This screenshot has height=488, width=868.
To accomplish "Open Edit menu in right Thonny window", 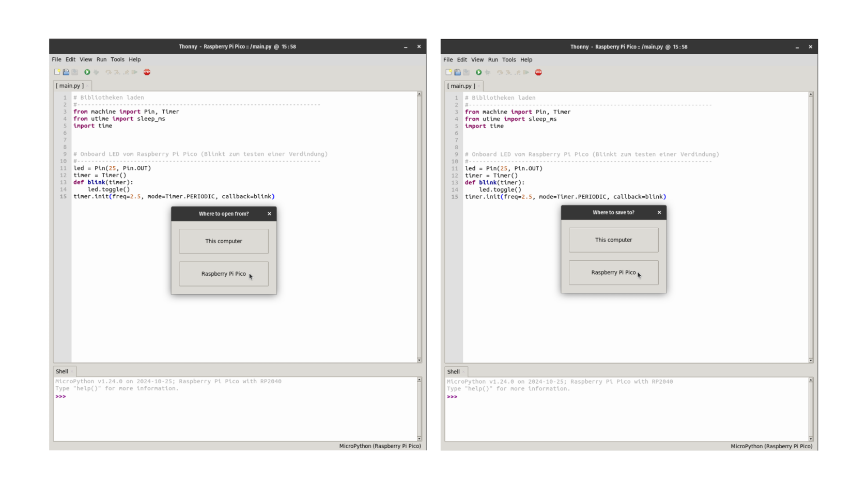I will coord(462,60).
